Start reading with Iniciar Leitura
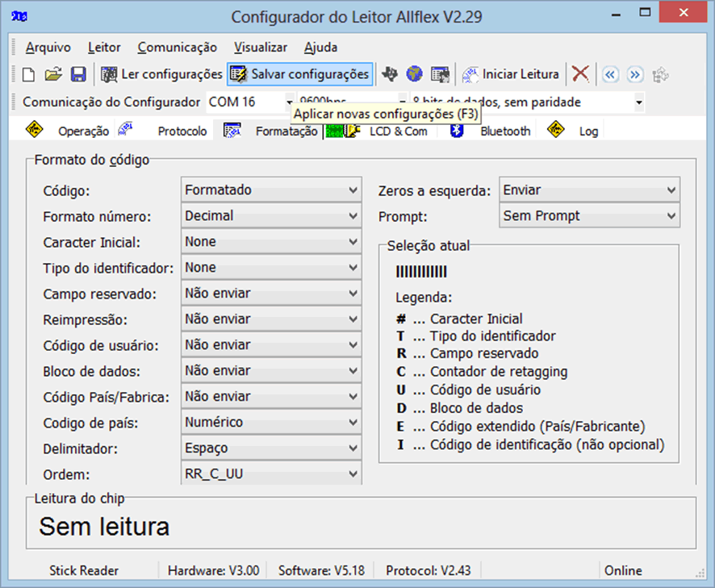Viewport: 715px width, 588px height. [x=511, y=74]
